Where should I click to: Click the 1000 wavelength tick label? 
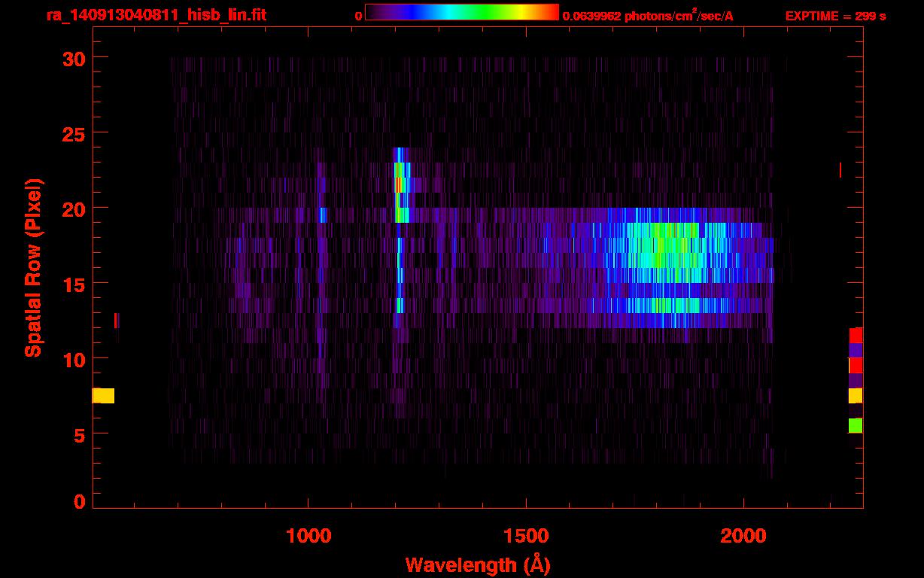(309, 536)
